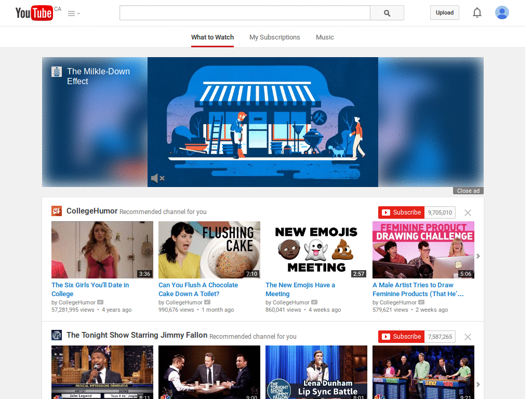Click verified badge under Male Artist video
The image size is (532, 399).
tap(421, 302)
